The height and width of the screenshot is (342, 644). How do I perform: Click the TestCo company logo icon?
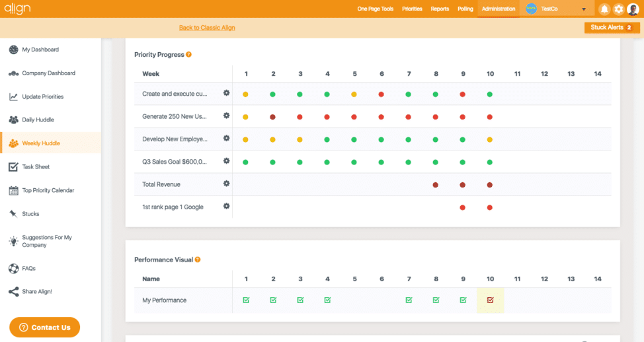pyautogui.click(x=532, y=9)
